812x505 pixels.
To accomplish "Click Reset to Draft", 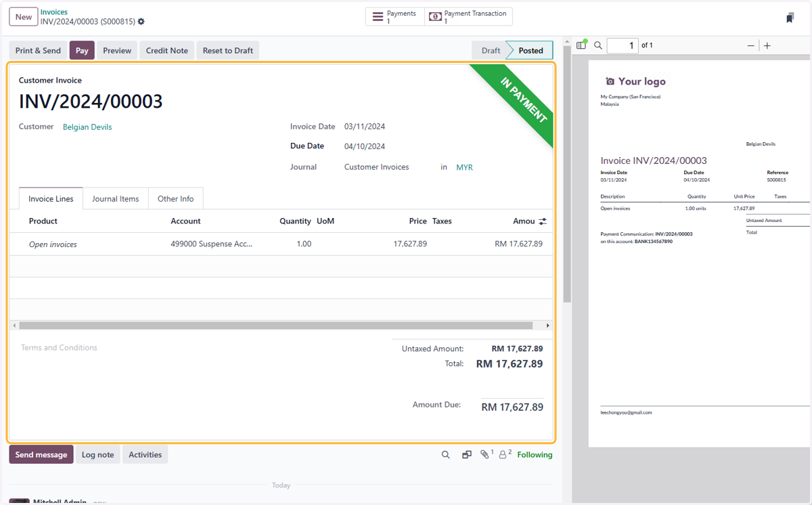I will (x=228, y=51).
